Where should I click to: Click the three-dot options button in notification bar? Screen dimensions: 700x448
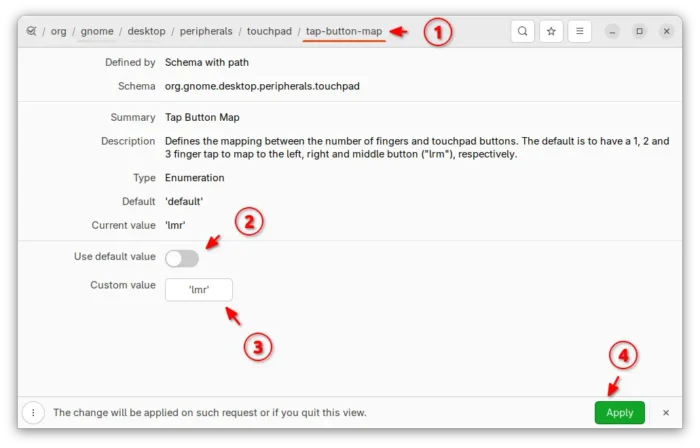coord(33,412)
